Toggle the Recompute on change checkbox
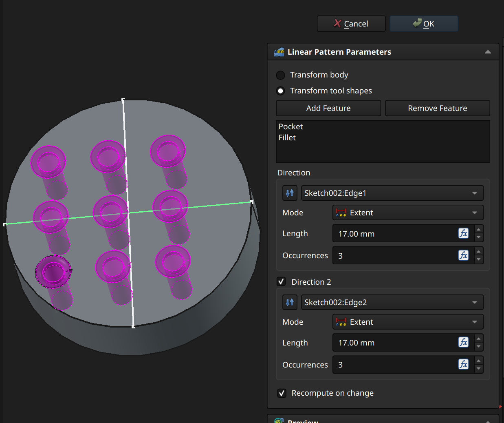504x423 pixels. point(282,393)
